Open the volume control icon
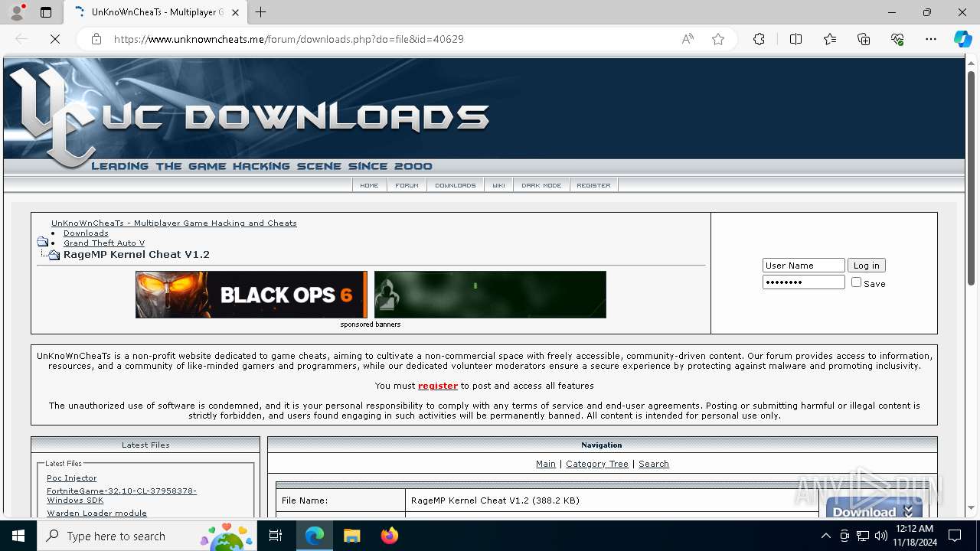The image size is (980, 551). pyautogui.click(x=880, y=536)
